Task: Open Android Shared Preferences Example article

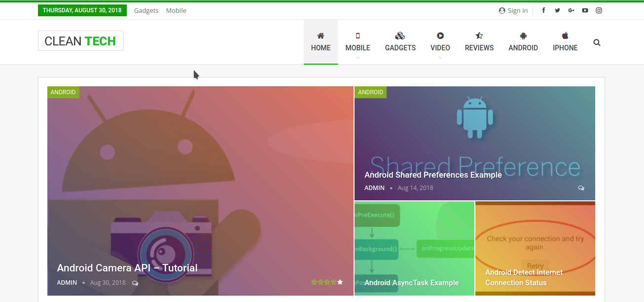Action: point(433,175)
